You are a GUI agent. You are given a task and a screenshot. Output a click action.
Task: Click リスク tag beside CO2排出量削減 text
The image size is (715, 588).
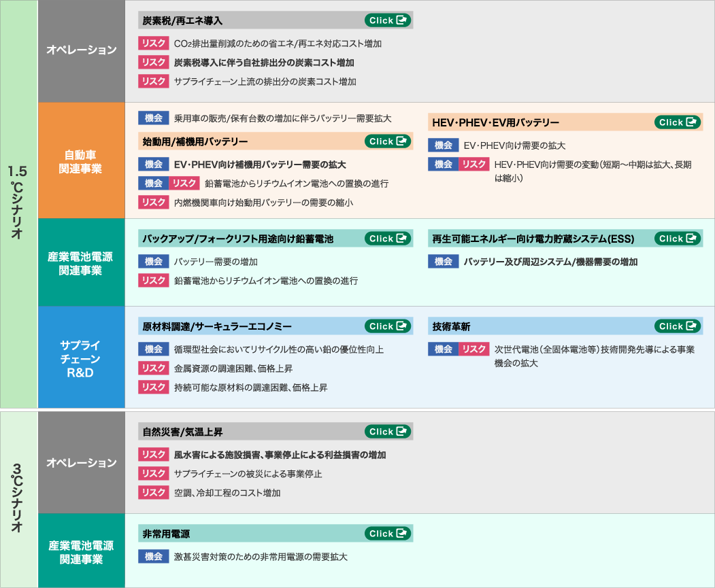point(154,44)
